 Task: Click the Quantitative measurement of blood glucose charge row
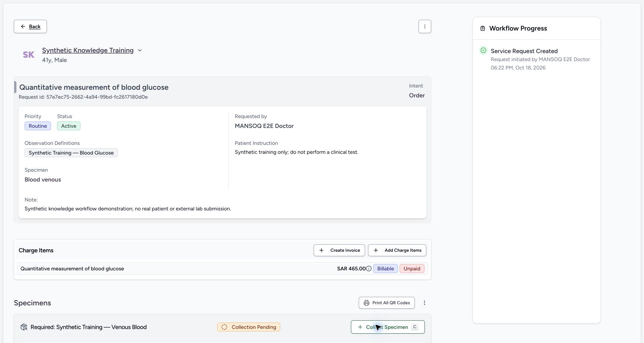tap(222, 269)
